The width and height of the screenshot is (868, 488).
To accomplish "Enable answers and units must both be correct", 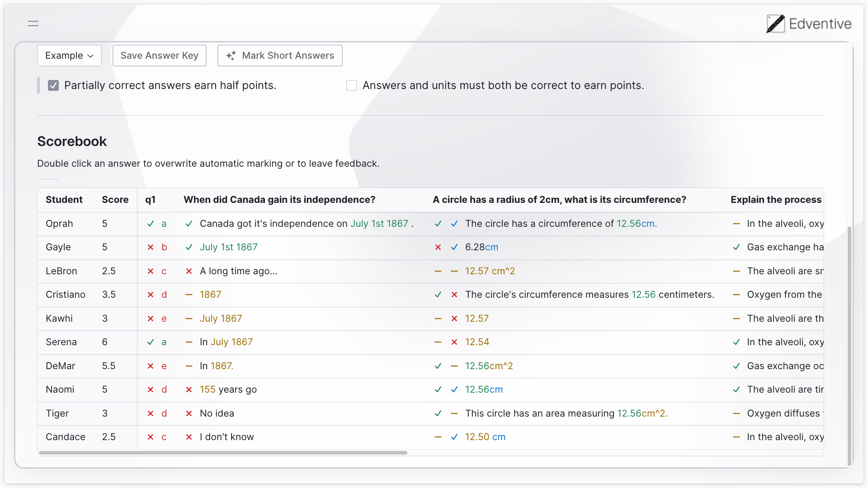I will pyautogui.click(x=352, y=85).
